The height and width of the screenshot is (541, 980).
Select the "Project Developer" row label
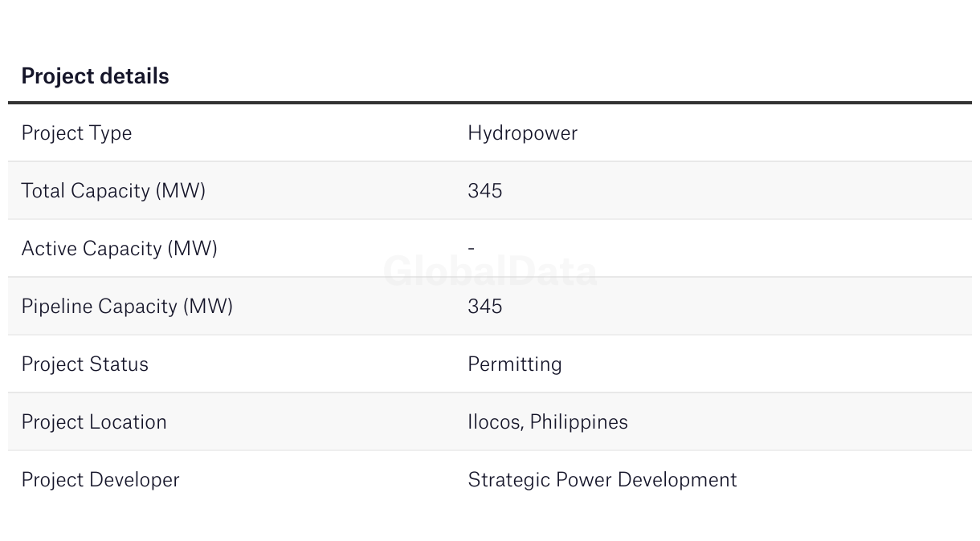point(100,480)
